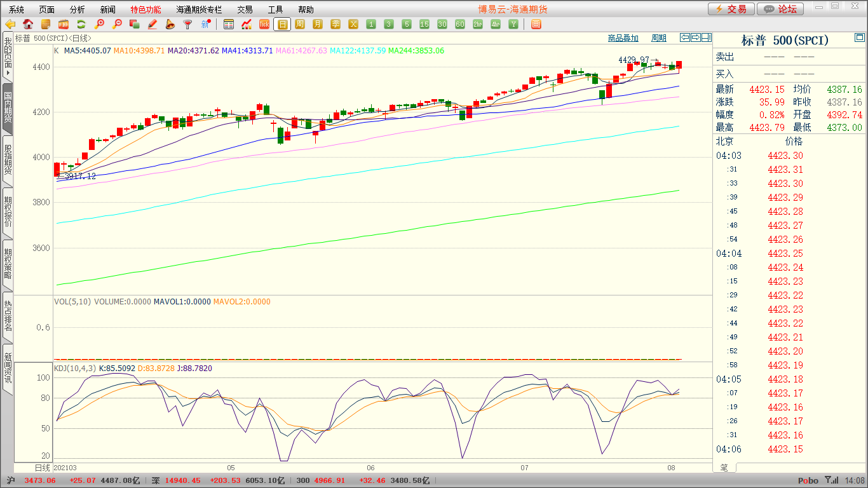Go back with the yellow arrow icon
The image size is (868, 488).
(10, 24)
